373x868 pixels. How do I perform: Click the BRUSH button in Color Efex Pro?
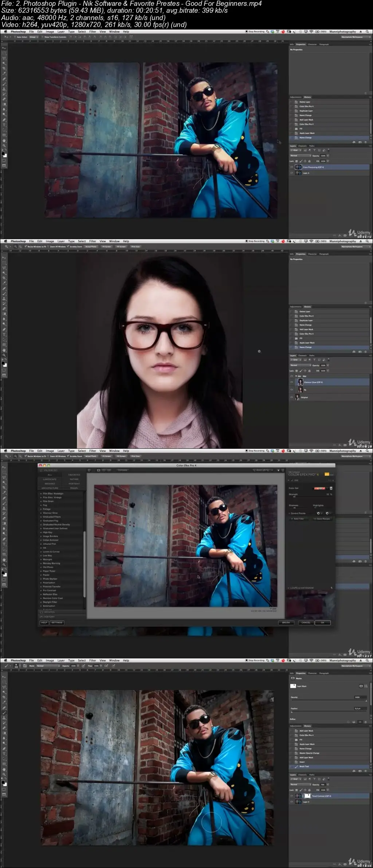click(x=286, y=622)
